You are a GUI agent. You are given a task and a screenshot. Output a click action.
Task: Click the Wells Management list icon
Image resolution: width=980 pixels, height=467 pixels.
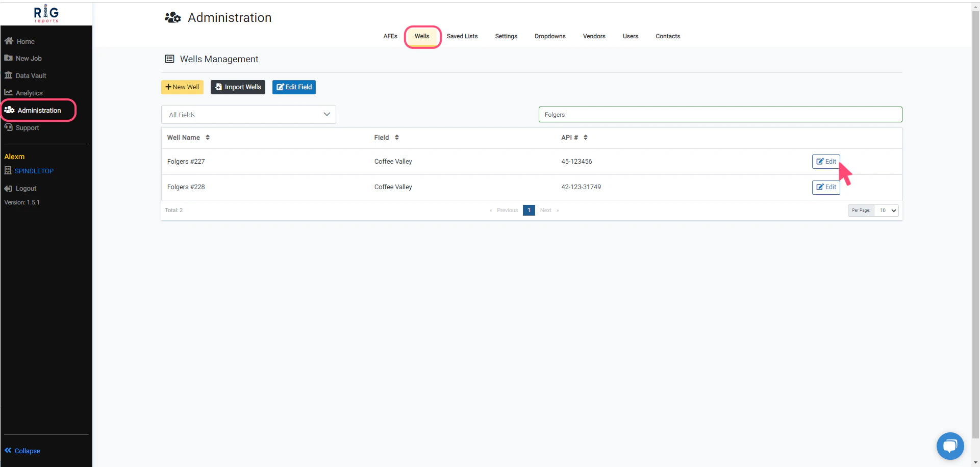(169, 59)
